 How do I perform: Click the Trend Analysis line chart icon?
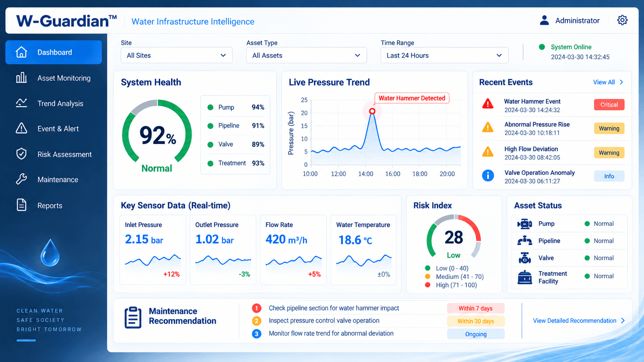22,103
